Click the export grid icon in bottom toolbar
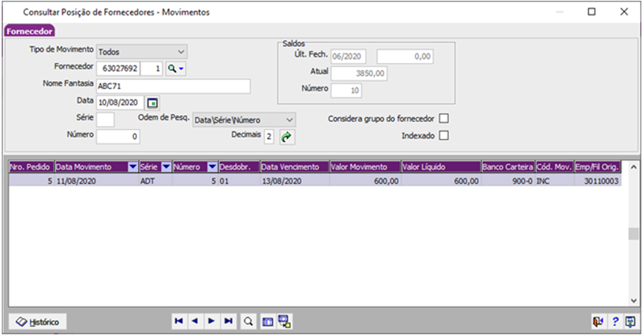This screenshot has height=336, width=644. 285,321
